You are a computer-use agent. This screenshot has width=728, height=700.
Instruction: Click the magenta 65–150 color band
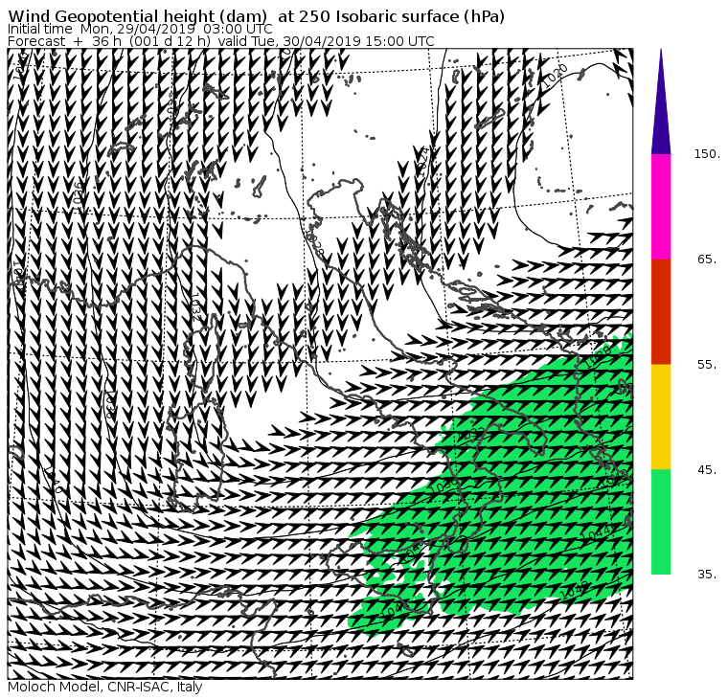point(661,207)
